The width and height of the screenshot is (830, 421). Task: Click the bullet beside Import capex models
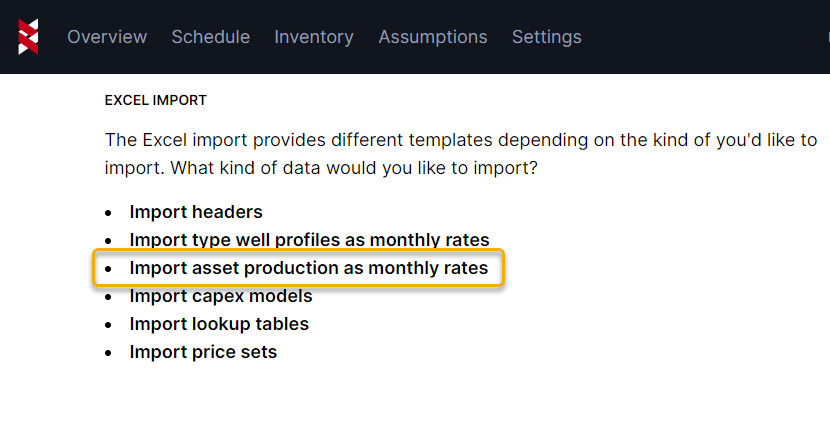(109, 297)
